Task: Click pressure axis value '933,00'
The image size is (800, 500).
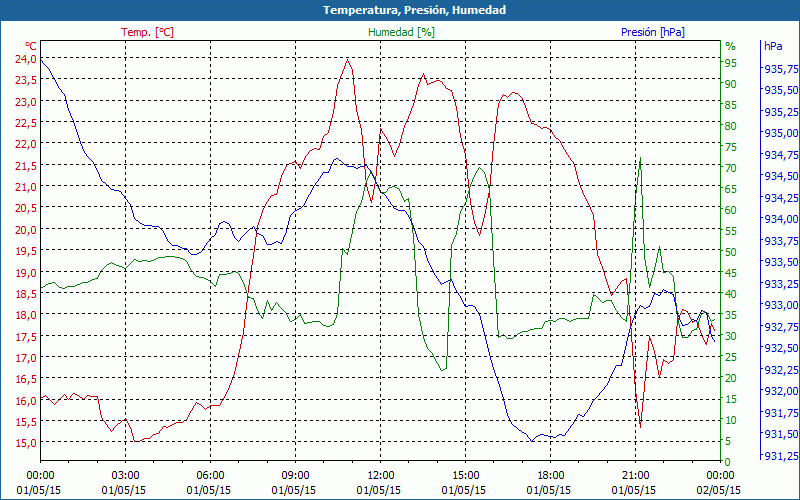Action: (x=781, y=305)
